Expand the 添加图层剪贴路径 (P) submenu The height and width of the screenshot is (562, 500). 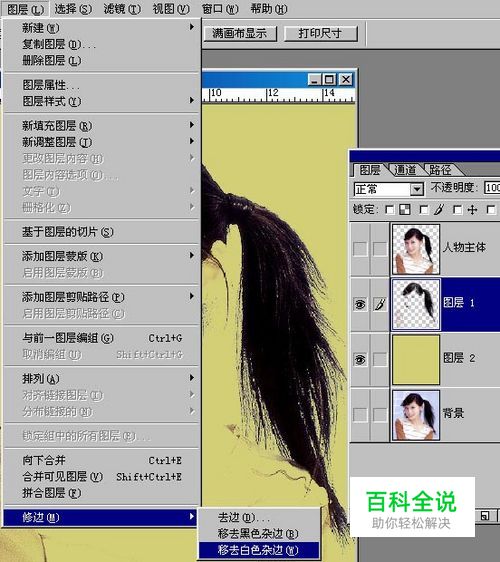[101, 297]
